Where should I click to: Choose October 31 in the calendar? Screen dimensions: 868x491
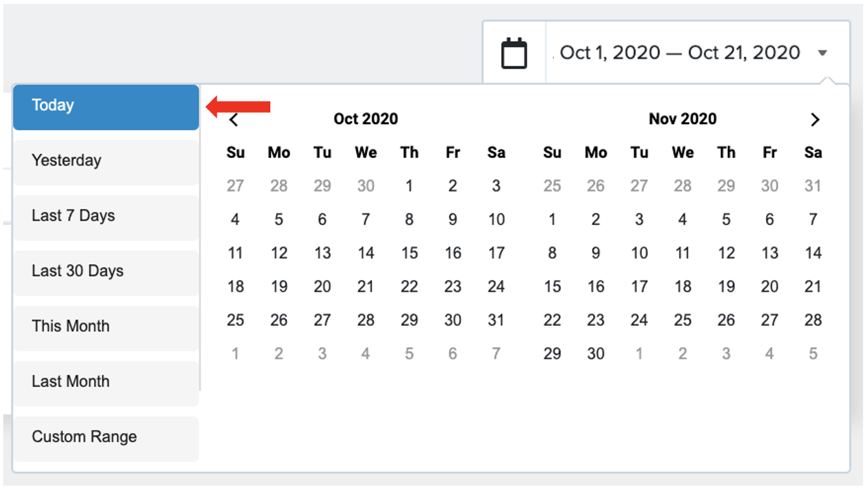pyautogui.click(x=496, y=320)
